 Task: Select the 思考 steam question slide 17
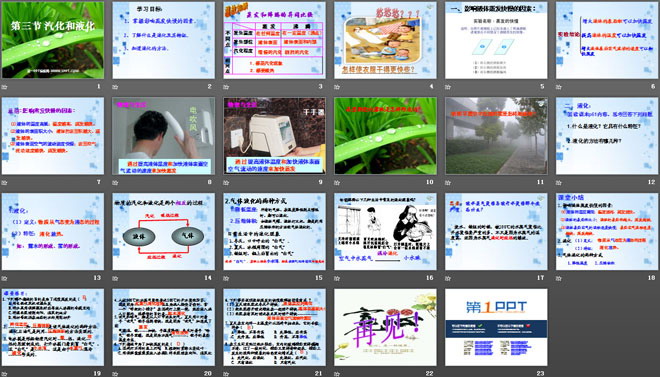(x=496, y=231)
